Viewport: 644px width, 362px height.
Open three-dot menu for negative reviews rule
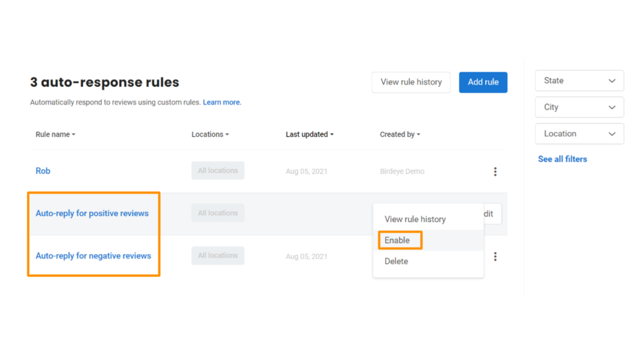click(495, 256)
